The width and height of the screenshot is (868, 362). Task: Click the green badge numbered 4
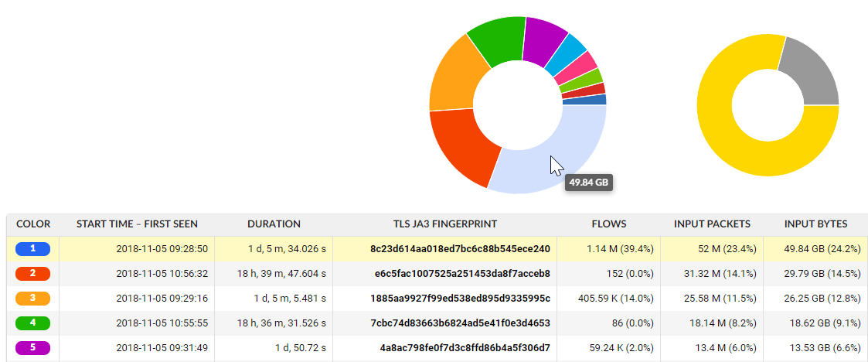tap(32, 323)
